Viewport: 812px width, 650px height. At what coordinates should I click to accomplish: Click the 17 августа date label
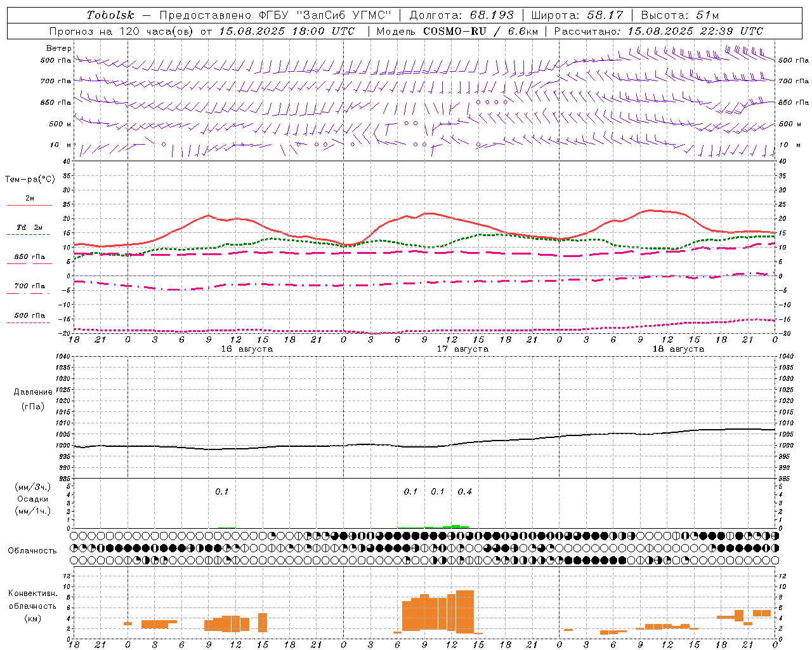(x=462, y=349)
